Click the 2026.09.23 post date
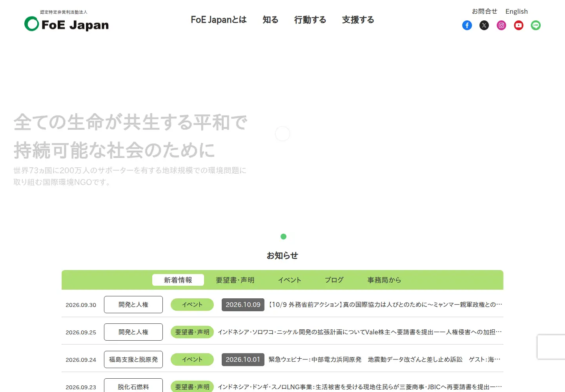This screenshot has width=565, height=392. point(81,387)
